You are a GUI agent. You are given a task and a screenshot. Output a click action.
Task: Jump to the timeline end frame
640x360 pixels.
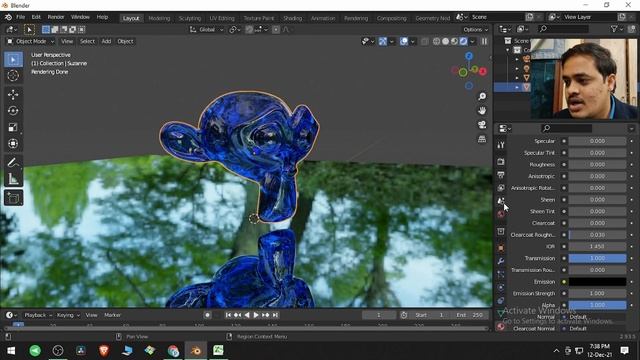pos(275,315)
